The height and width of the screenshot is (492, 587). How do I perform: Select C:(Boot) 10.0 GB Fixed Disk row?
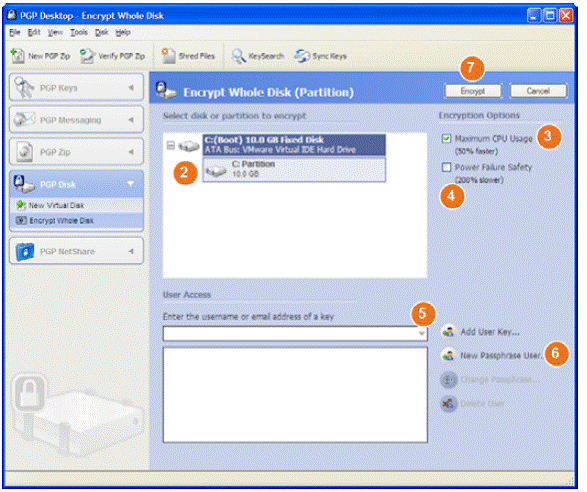[294, 145]
